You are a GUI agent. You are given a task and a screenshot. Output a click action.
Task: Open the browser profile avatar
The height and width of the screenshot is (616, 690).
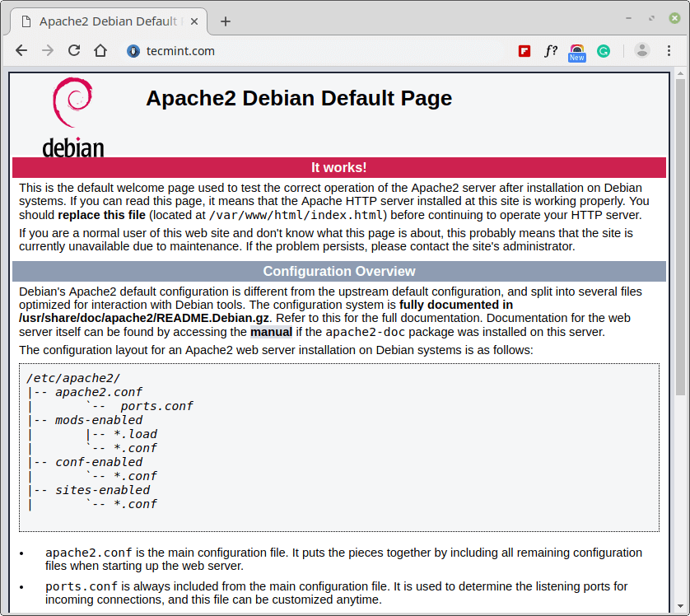coord(641,50)
